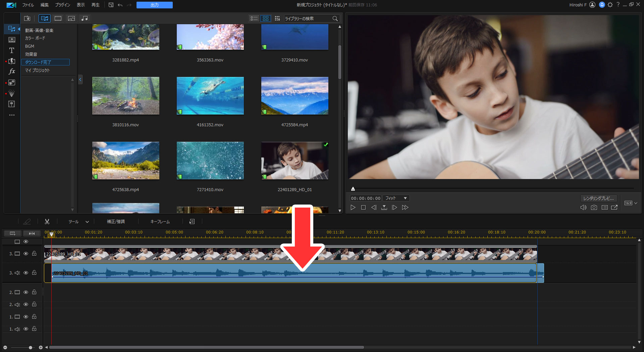Undock the preview window

(x=614, y=208)
